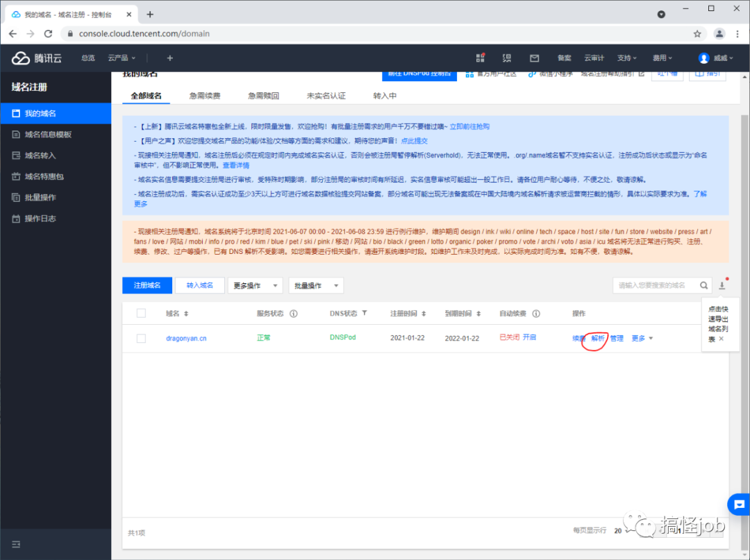Collapse the sidebar with bottom menu icon
Screen dimensions: 750x560
tap(16, 544)
